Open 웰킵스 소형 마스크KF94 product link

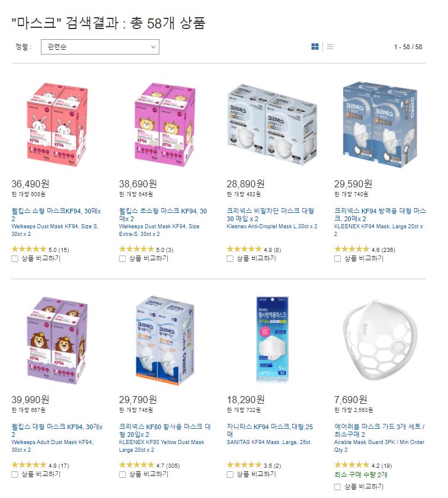56,215
